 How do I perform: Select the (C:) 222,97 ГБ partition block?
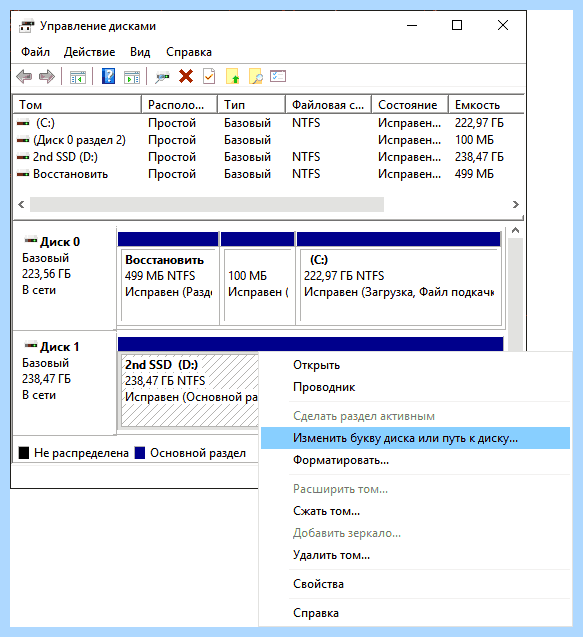[399, 278]
